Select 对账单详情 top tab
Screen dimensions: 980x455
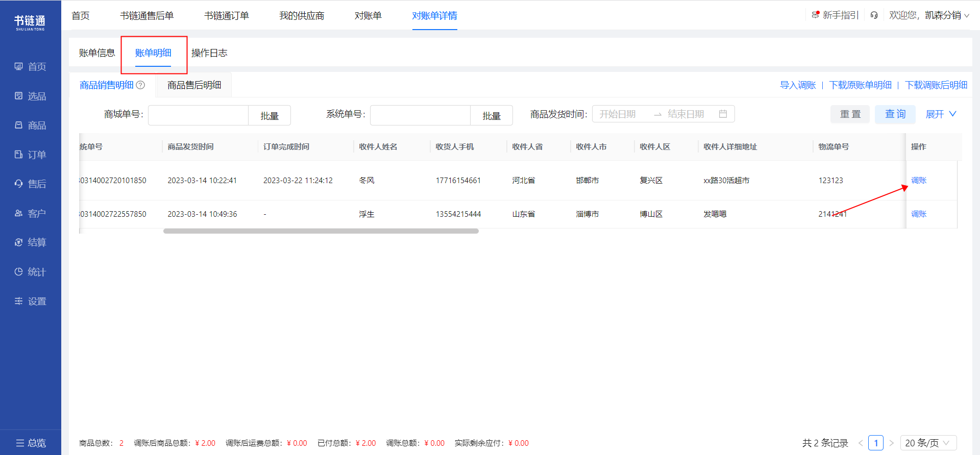click(435, 16)
